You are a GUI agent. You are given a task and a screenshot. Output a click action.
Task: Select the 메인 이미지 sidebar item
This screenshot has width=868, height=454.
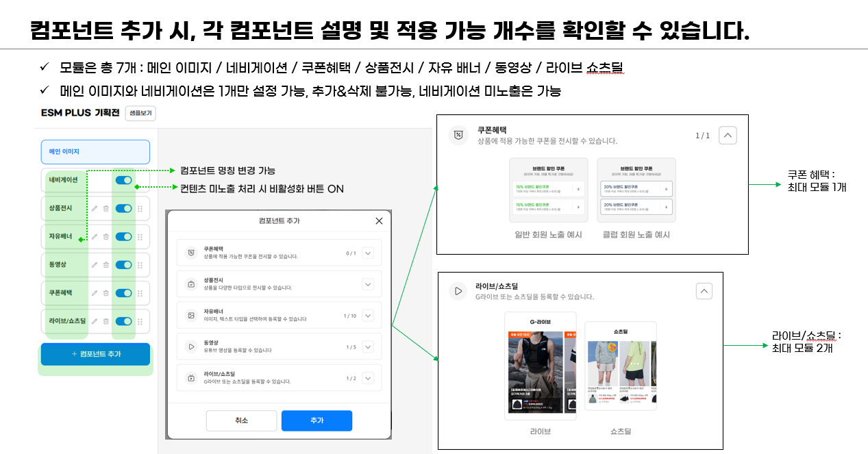pyautogui.click(x=95, y=151)
